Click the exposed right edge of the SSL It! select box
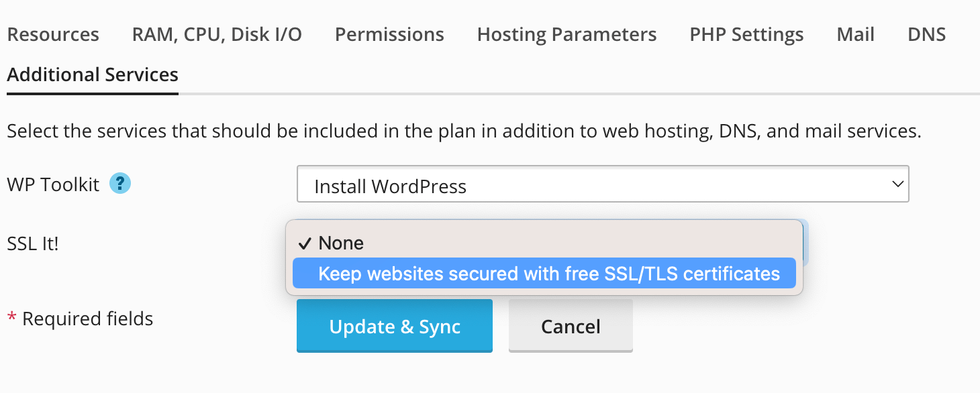980x393 pixels. (806, 241)
